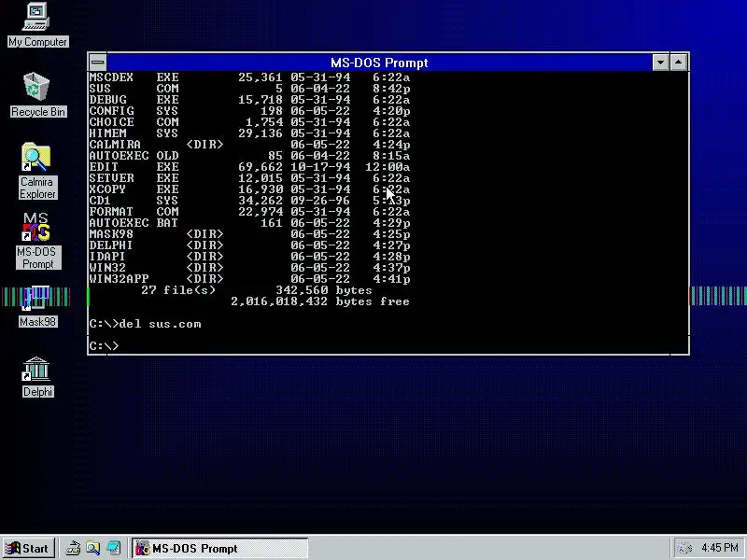Image resolution: width=747 pixels, height=560 pixels.
Task: Open the magnifier folder quick-launch icon
Action: click(93, 548)
